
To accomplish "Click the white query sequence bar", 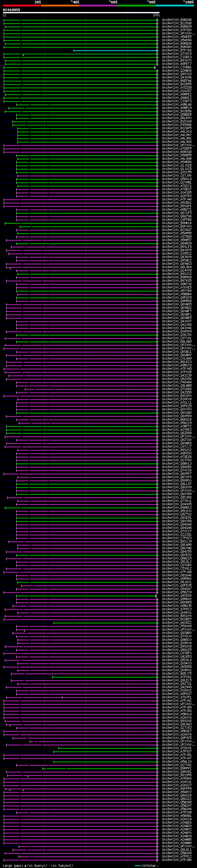I will pyautogui.click(x=81, y=12).
